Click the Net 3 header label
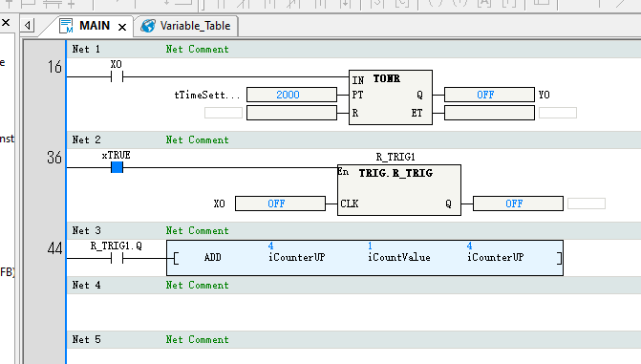 [x=86, y=230]
